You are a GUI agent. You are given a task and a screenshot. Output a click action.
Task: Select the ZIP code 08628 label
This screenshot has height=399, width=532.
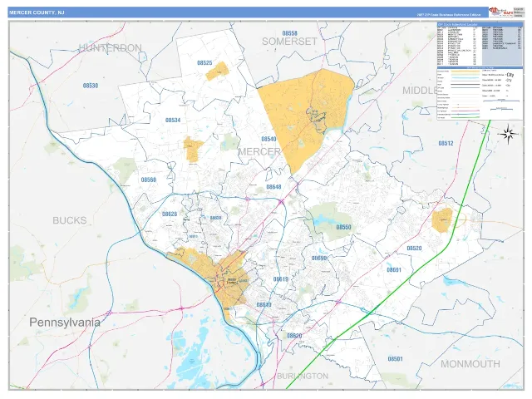click(x=170, y=214)
